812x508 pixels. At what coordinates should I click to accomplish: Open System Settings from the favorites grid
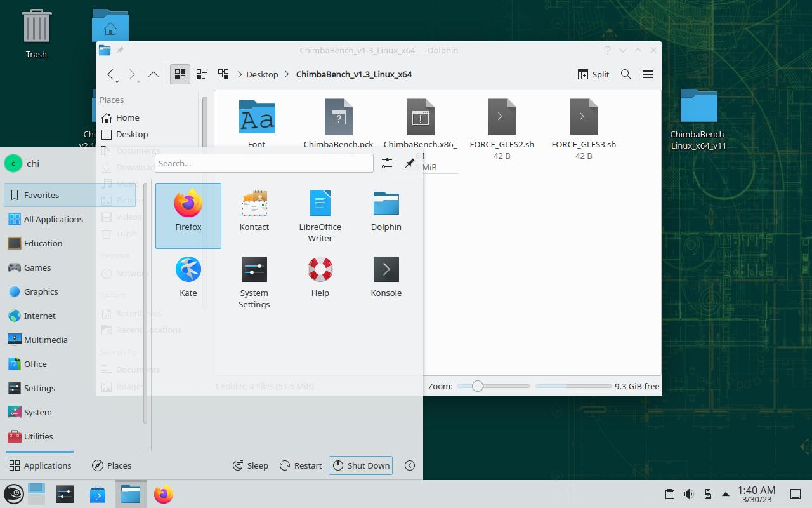point(254,281)
